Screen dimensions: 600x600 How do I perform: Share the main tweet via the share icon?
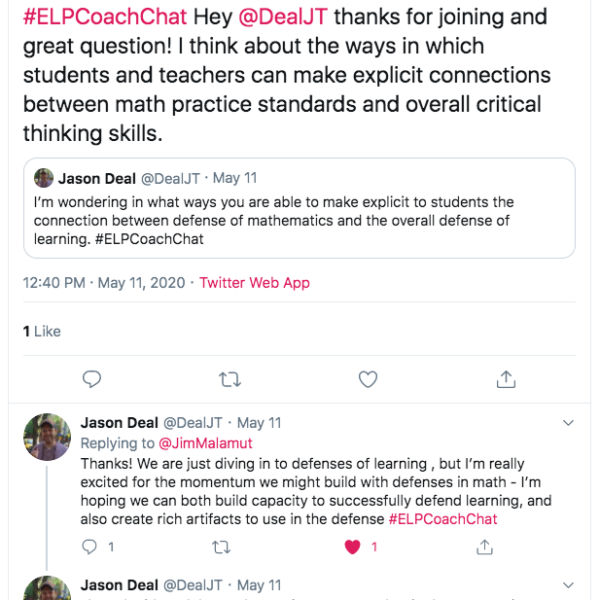pyautogui.click(x=506, y=379)
